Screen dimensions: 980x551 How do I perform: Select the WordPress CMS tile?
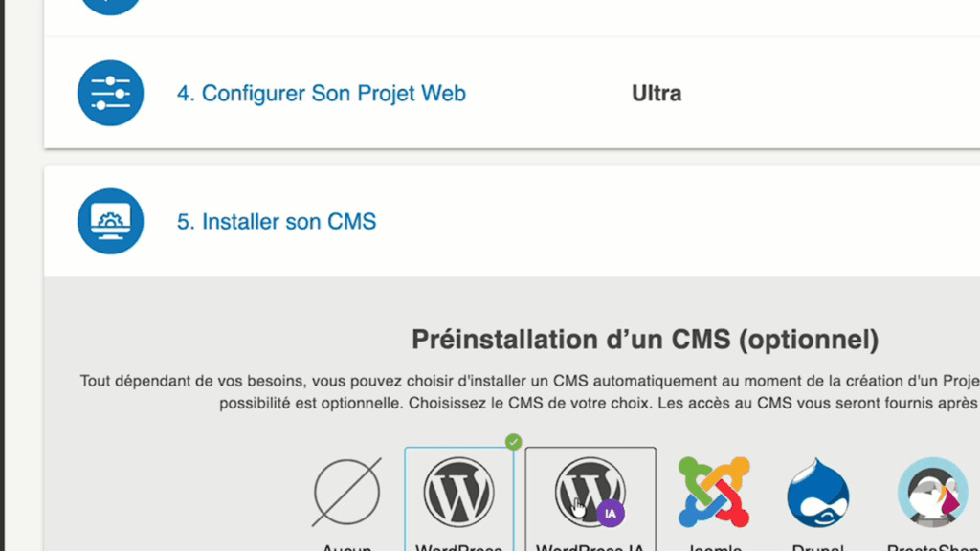[x=459, y=499]
